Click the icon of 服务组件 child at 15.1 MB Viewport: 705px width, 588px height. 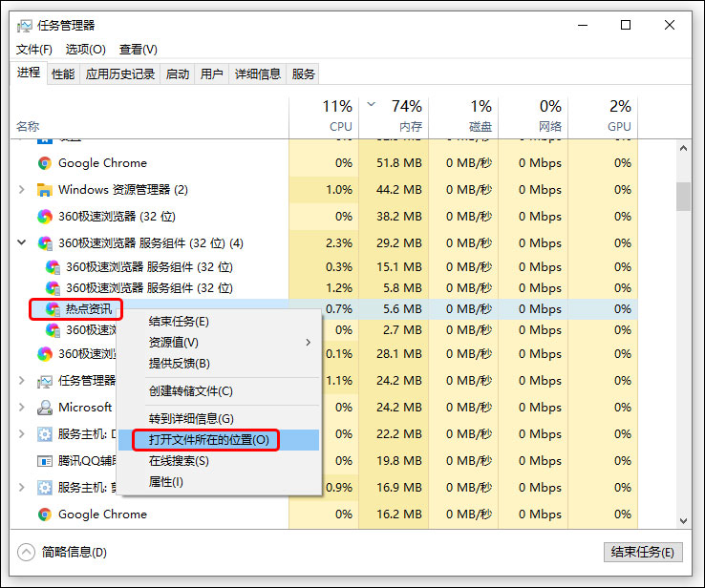(x=53, y=267)
